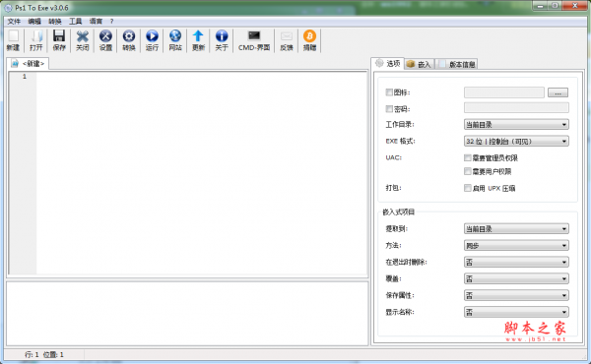Screen dimensions: 591x364
Task: Switch to the 选项 (Options) tab
Action: click(388, 63)
